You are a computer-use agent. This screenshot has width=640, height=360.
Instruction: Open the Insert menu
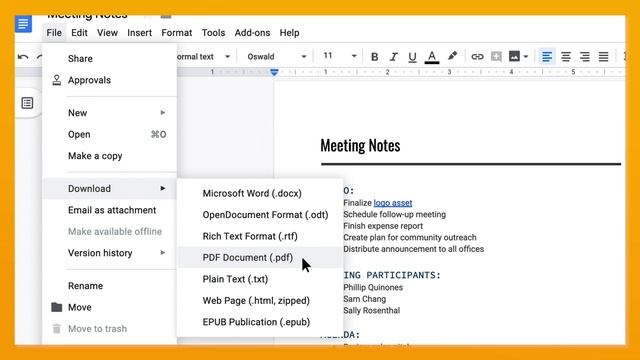(139, 33)
